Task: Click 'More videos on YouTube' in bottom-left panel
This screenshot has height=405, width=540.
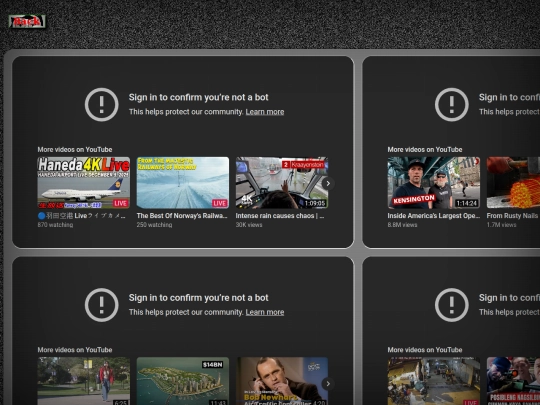Action: (x=75, y=350)
